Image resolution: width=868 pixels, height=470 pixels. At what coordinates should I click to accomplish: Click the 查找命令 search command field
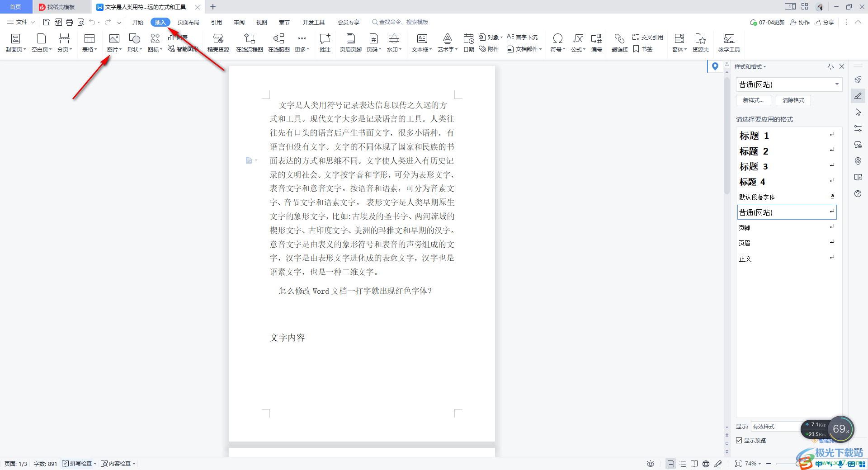tap(400, 22)
